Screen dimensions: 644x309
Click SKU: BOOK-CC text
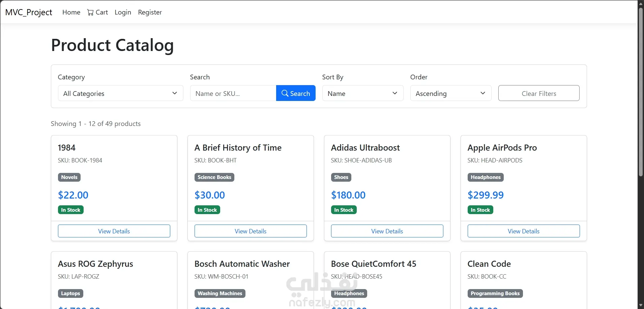click(x=487, y=277)
